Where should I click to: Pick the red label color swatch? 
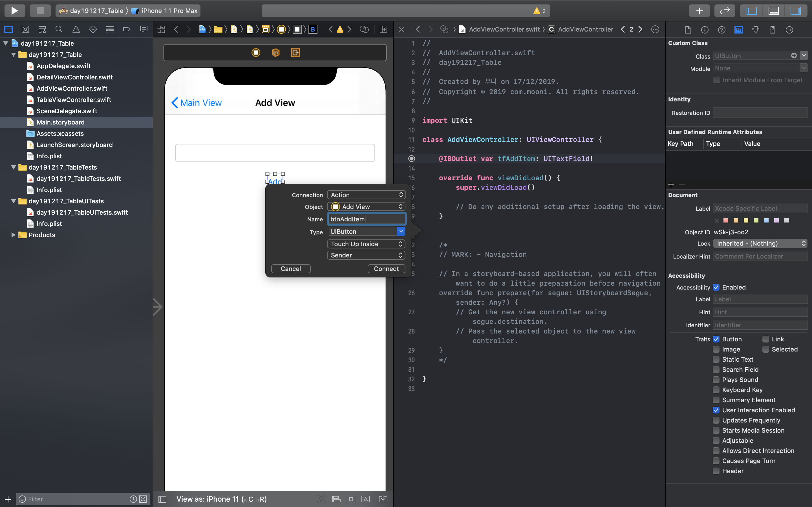(726, 220)
